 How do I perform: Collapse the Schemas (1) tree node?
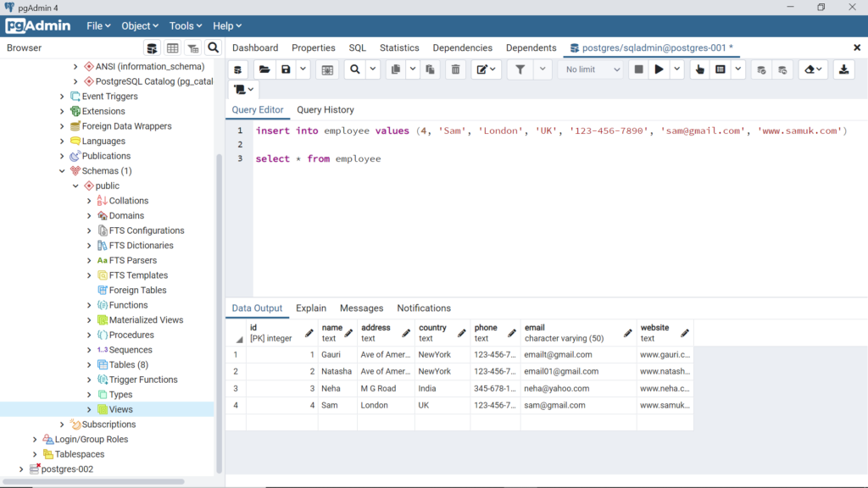[x=62, y=171]
